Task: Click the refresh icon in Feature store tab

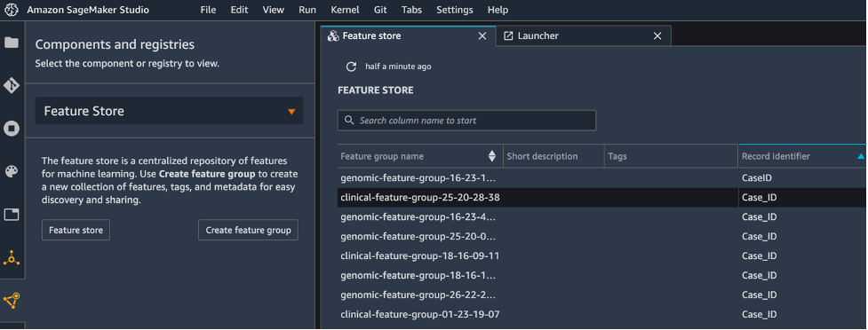Action: pos(351,67)
